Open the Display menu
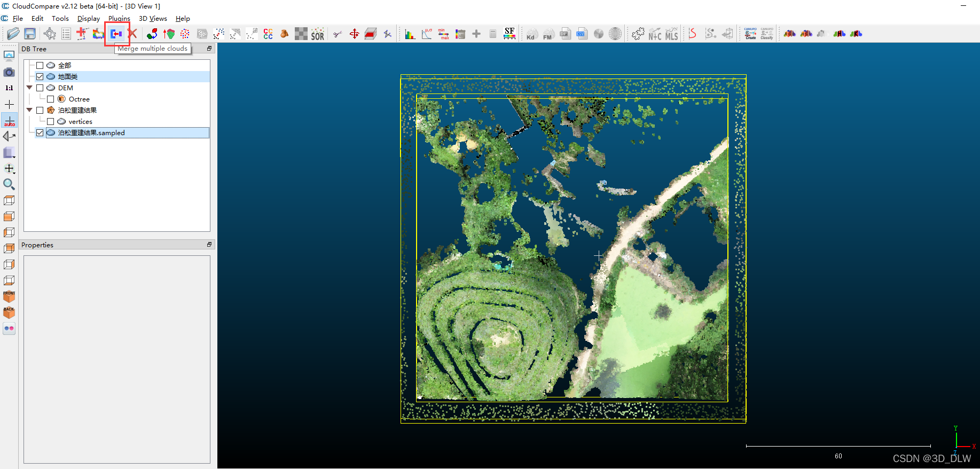The height and width of the screenshot is (469, 980). (89, 18)
